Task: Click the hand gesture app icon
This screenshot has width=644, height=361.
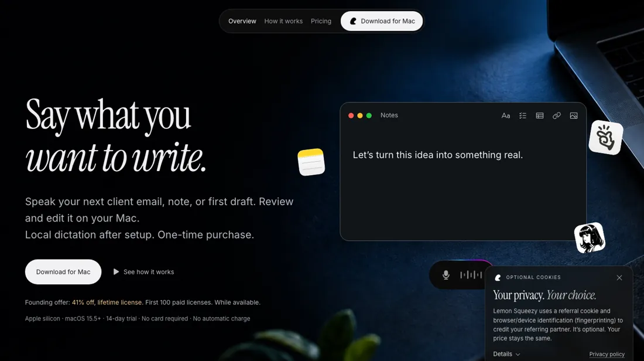Action: pos(606,138)
